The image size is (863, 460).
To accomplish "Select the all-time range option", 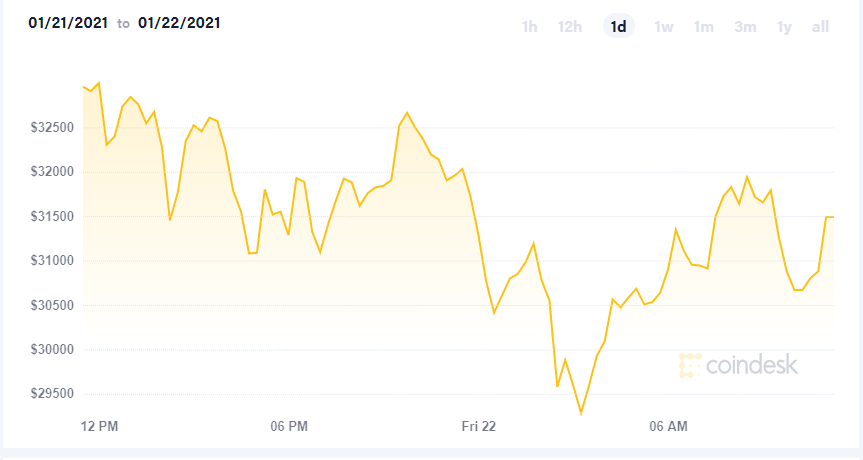I will [820, 26].
